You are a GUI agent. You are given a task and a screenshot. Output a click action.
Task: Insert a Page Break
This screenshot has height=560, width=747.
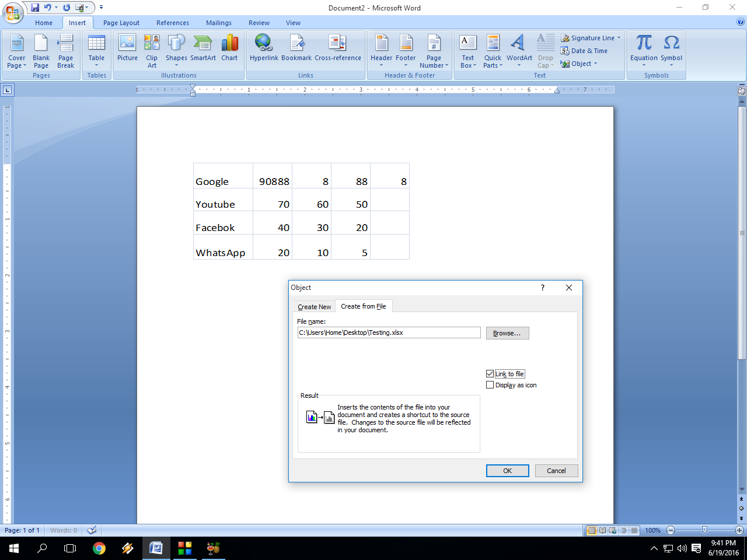click(x=65, y=52)
